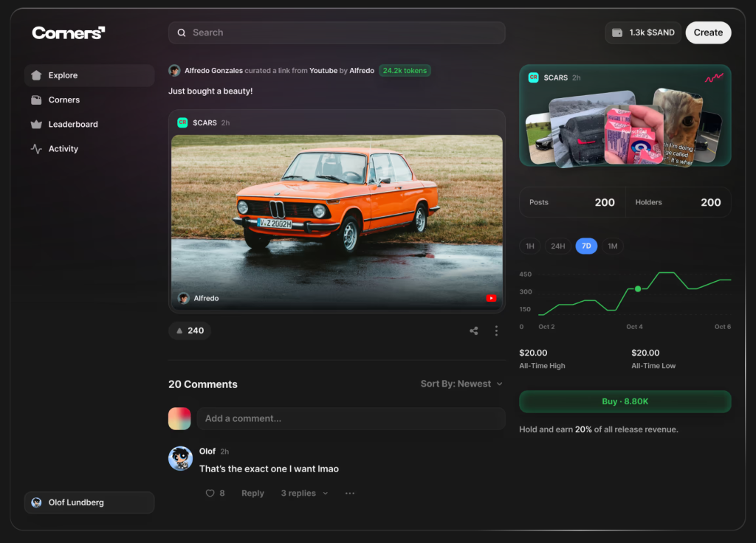Open the Sort By: Newest dropdown
This screenshot has height=543, width=756.
click(461, 384)
